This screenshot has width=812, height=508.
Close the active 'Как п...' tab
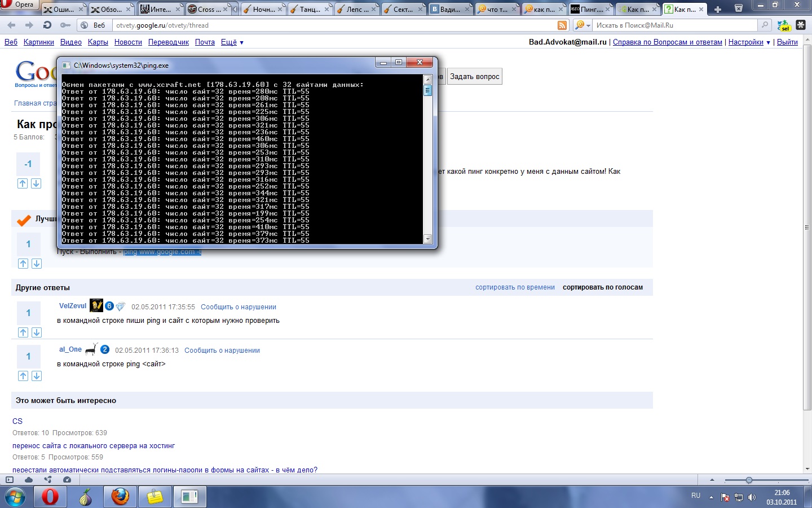(x=701, y=10)
